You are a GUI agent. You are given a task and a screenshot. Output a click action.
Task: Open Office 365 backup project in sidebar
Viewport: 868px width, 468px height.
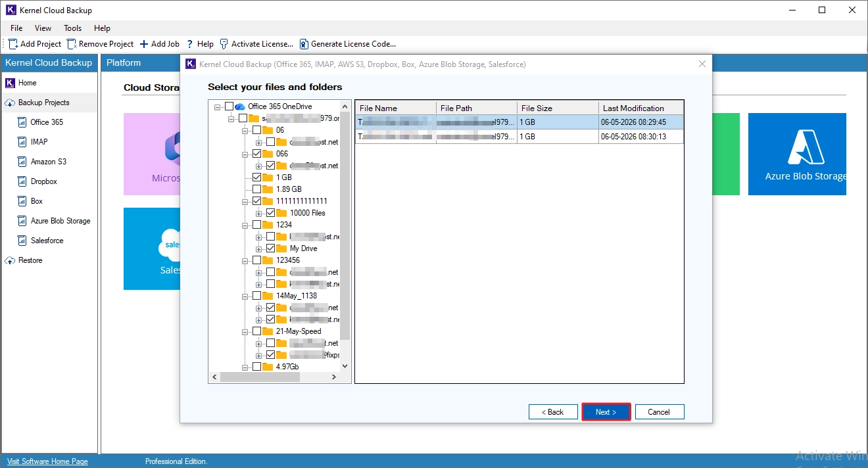pos(47,122)
